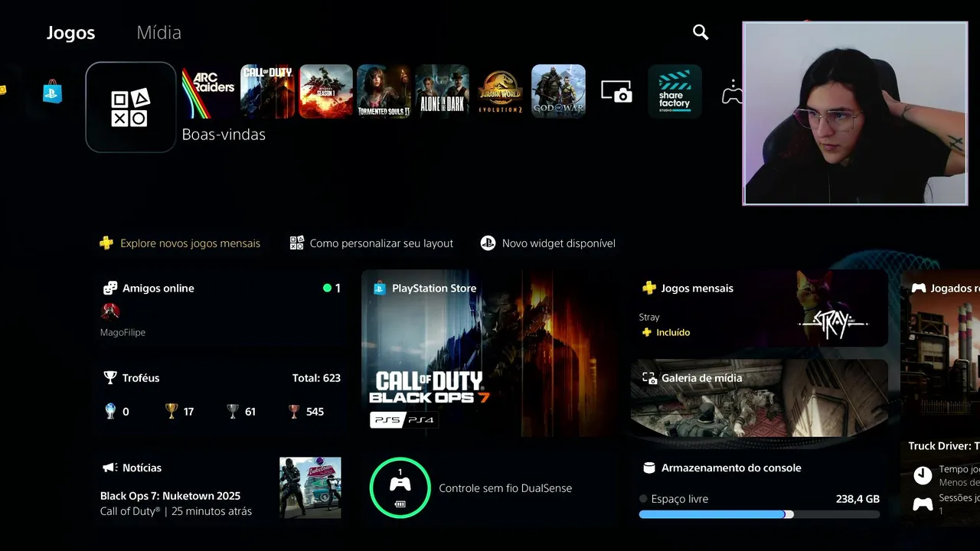
Task: Open Como personalizar seu layout tip
Action: pyautogui.click(x=371, y=243)
